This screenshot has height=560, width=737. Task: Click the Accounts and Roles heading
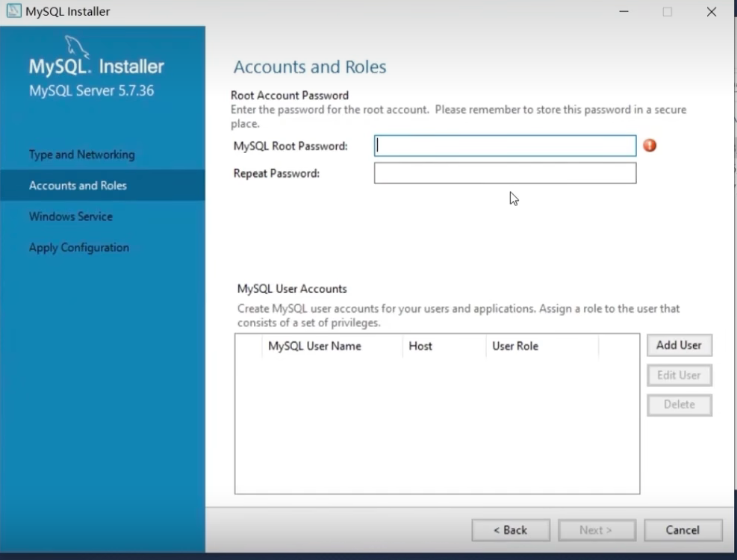(x=310, y=66)
